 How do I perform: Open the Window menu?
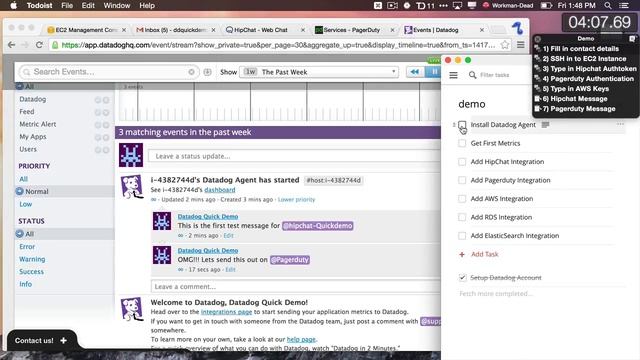(117, 5)
